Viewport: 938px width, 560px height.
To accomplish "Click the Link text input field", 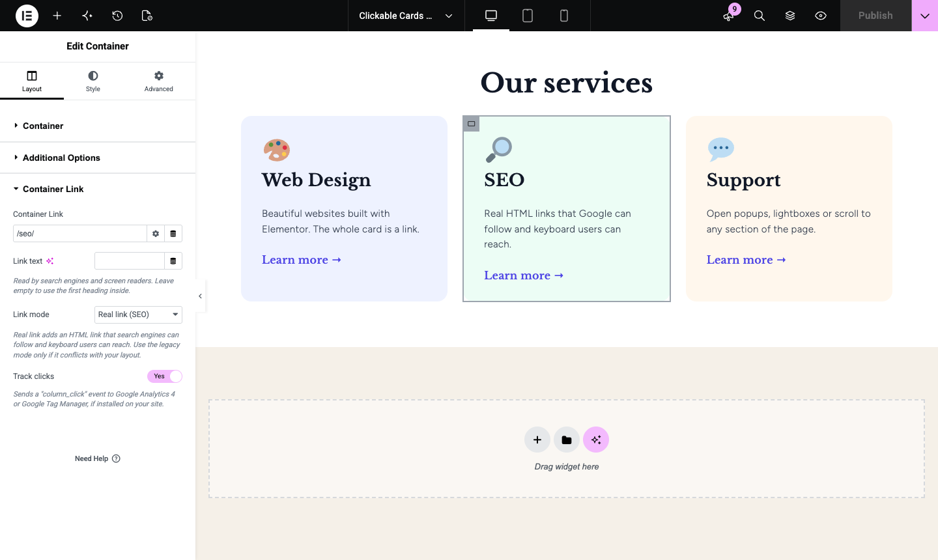I will [x=130, y=261].
